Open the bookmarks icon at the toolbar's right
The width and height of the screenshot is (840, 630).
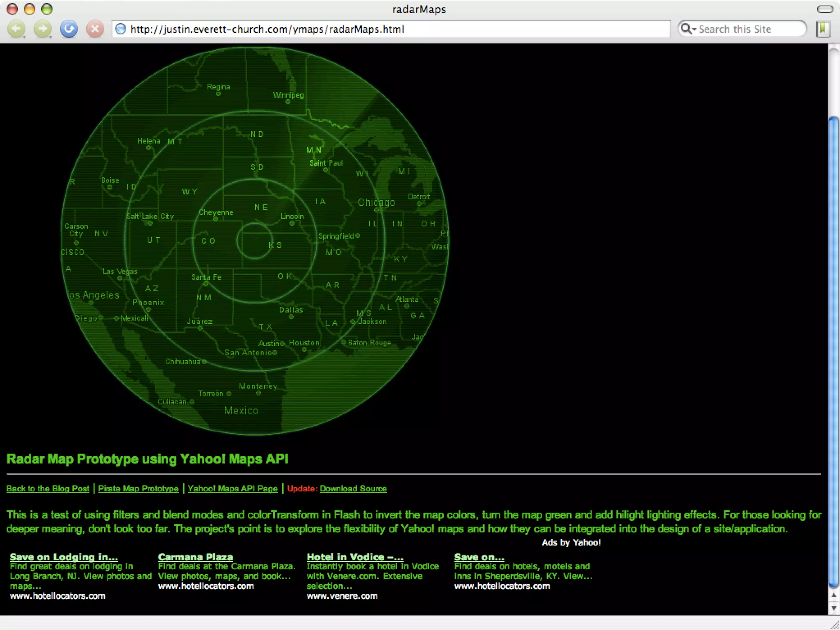coord(823,29)
